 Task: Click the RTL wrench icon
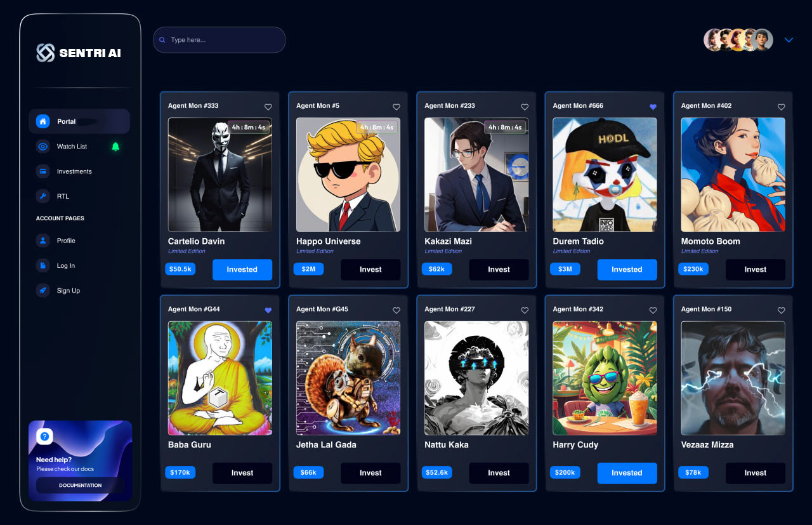pos(43,196)
